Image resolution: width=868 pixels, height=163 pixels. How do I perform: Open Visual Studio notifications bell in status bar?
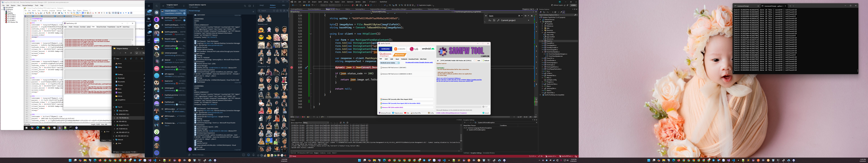[576, 156]
